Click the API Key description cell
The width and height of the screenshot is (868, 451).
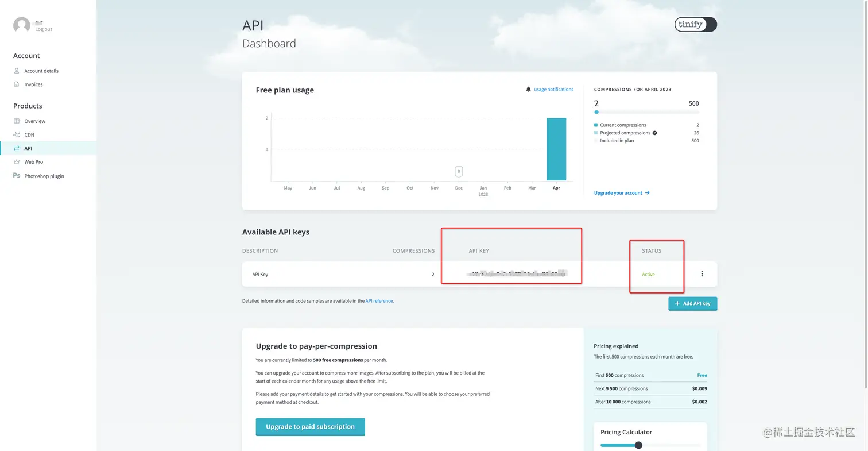pos(260,275)
